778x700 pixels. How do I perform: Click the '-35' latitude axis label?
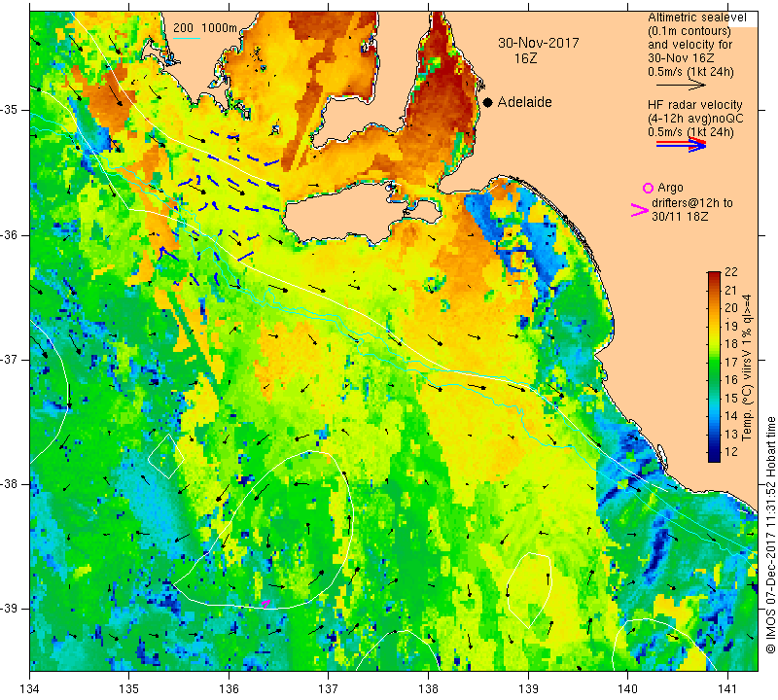[9, 110]
